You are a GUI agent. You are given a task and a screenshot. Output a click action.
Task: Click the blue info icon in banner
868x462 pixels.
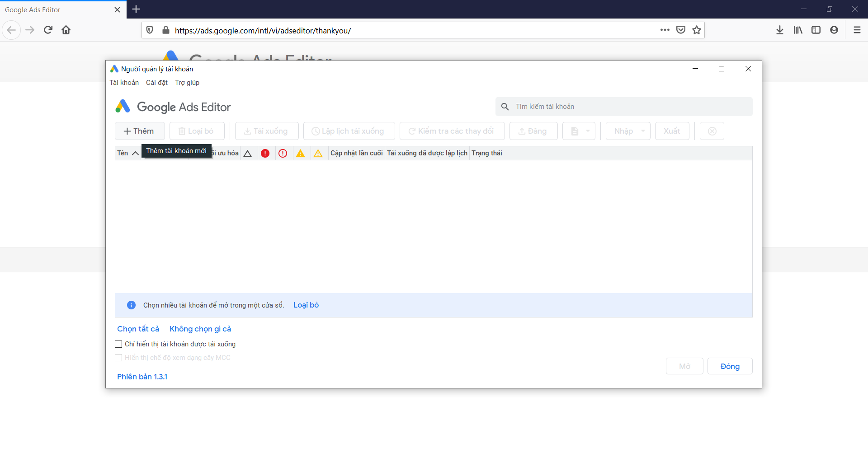click(131, 305)
